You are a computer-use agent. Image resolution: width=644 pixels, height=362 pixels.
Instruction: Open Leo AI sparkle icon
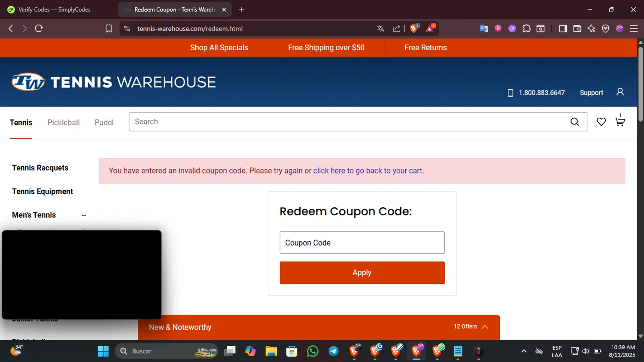(591, 28)
